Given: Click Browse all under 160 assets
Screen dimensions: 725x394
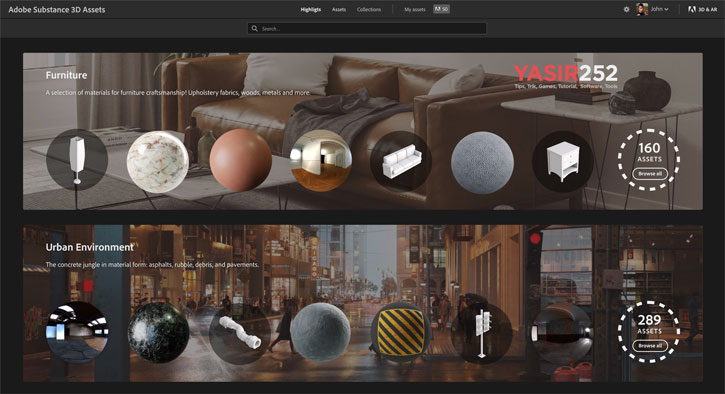Looking at the screenshot, I should coord(650,174).
